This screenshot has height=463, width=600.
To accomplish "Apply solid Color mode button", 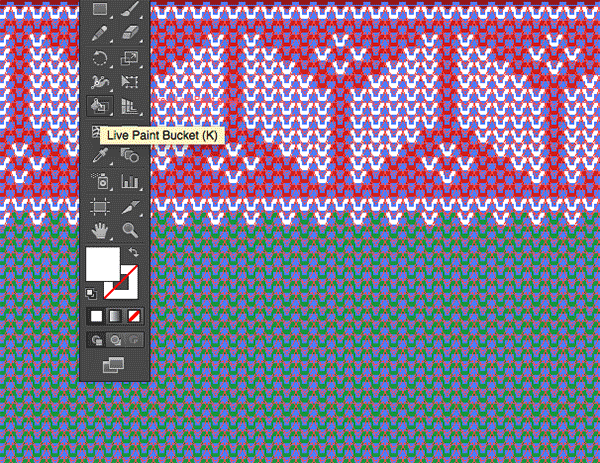I will click(96, 316).
